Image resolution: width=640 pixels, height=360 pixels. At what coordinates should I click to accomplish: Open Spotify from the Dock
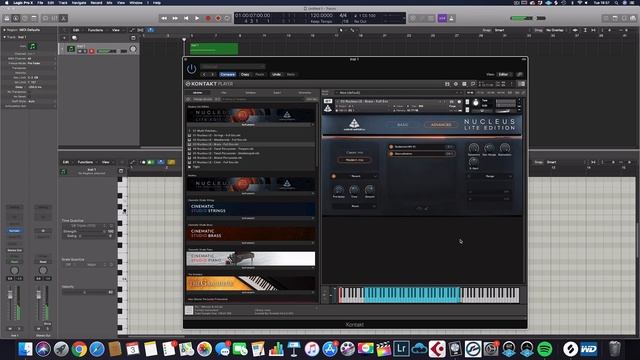(544, 349)
